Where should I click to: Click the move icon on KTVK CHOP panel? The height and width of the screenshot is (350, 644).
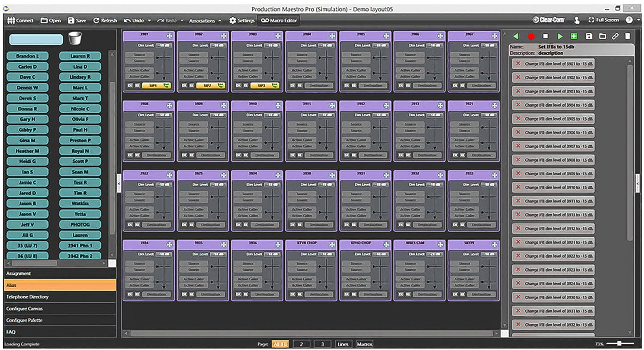tap(332, 244)
